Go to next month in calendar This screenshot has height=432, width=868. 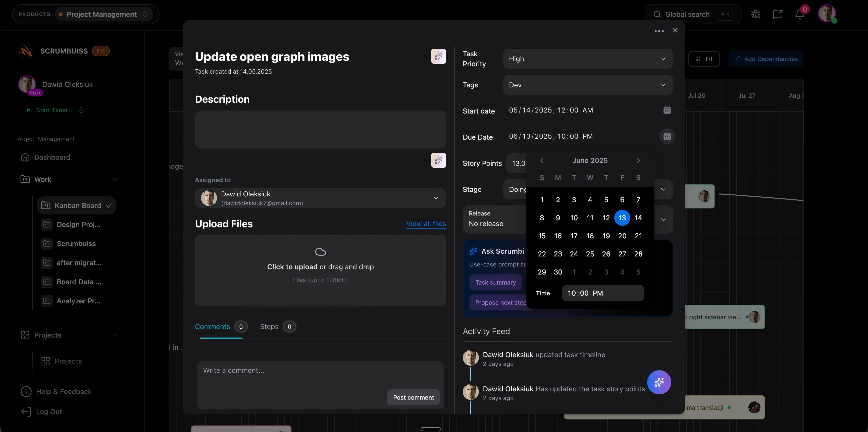coord(638,161)
